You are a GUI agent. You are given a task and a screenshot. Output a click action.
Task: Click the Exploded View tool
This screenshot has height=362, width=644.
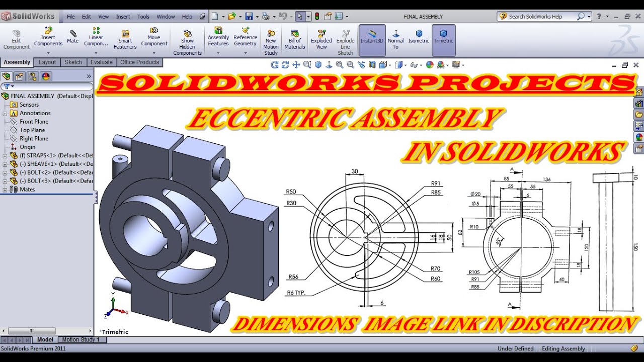(x=321, y=40)
